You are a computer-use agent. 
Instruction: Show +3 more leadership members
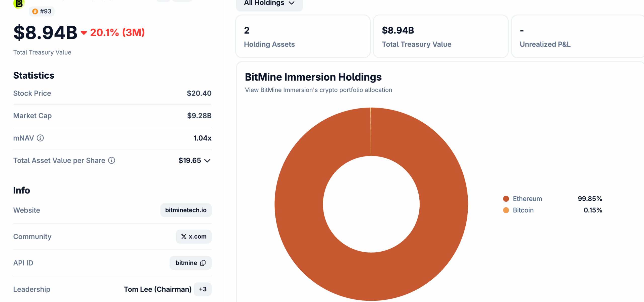203,289
